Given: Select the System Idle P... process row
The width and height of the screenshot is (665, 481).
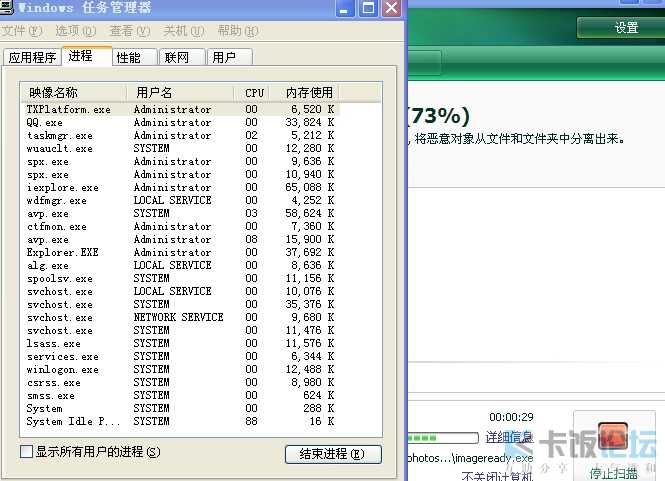Looking at the screenshot, I should 180,421.
